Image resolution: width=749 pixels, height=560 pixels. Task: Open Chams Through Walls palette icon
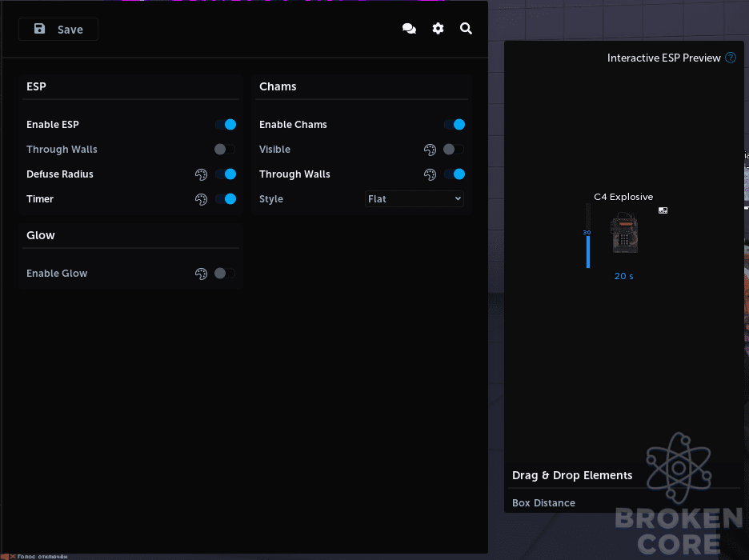[x=430, y=174]
